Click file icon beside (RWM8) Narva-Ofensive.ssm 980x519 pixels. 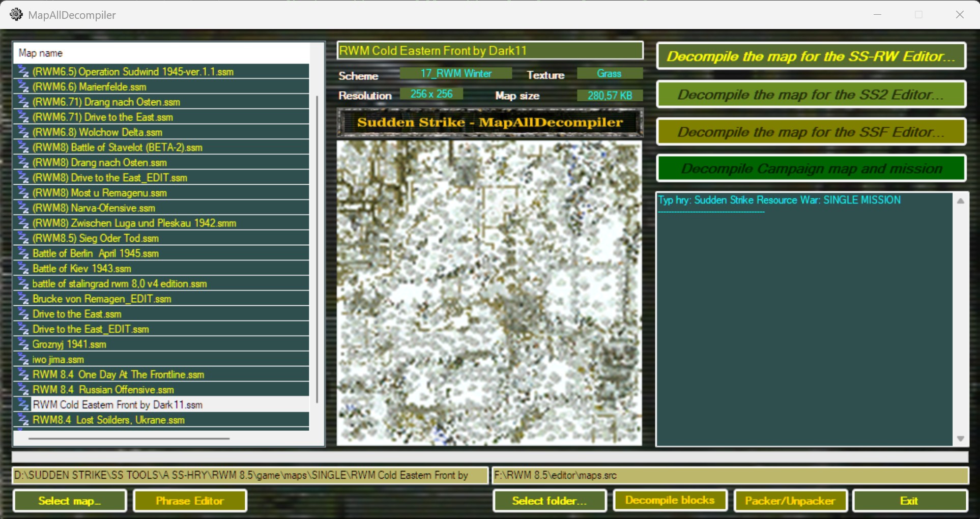pyautogui.click(x=23, y=208)
